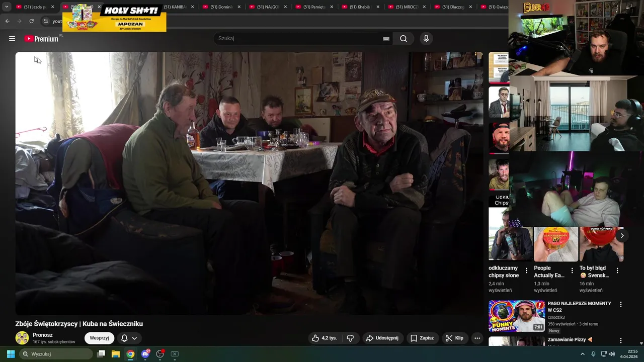Viewport: 644px width, 362px height.
Task: Close the NAJGOR tab
Action: (285, 7)
